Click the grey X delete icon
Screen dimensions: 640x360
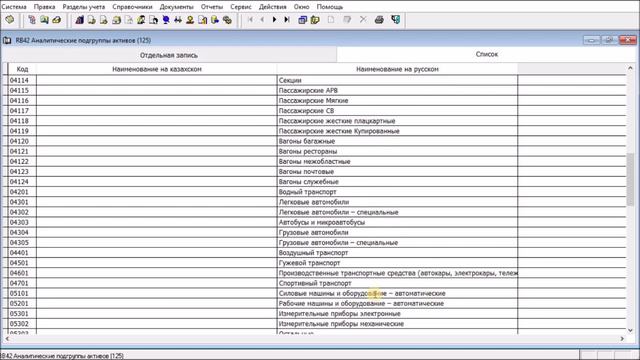(363, 20)
